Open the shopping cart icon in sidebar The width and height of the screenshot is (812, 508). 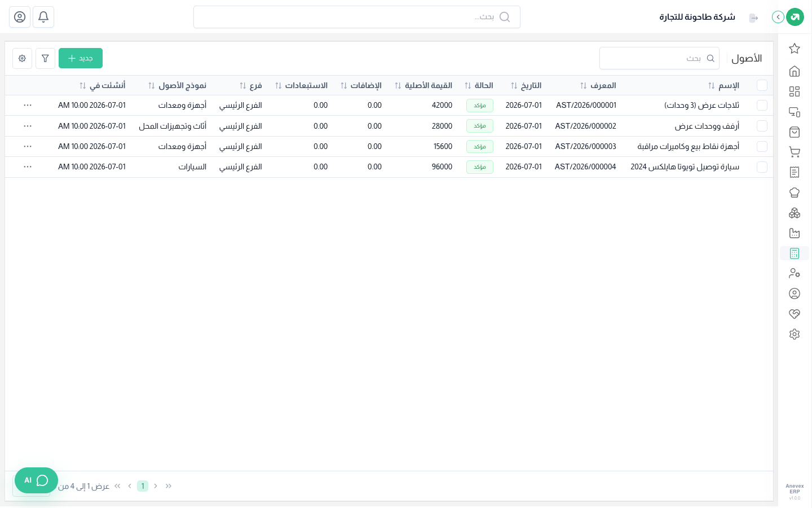(x=795, y=152)
